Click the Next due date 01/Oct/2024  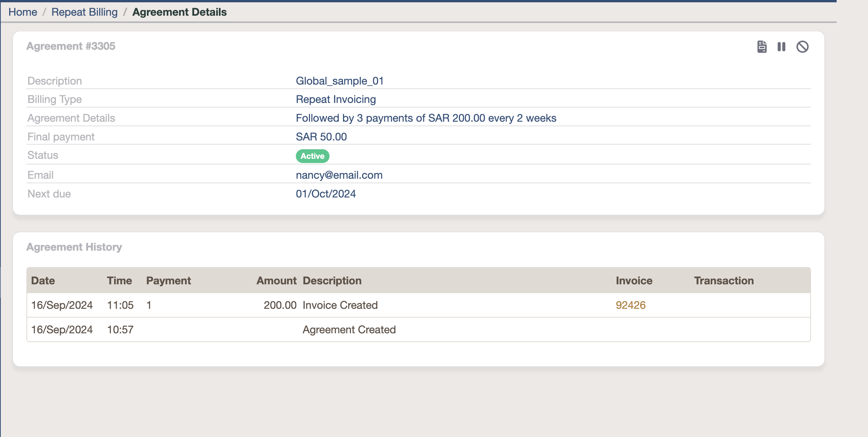326,194
